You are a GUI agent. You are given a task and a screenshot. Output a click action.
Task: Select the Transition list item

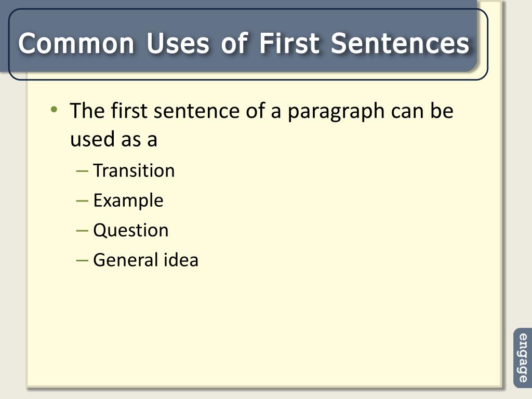tap(134, 170)
